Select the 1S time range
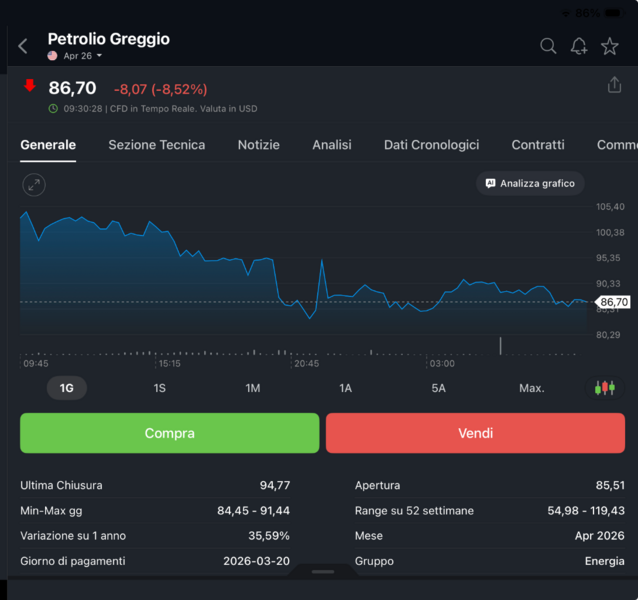638x600 pixels. (160, 388)
